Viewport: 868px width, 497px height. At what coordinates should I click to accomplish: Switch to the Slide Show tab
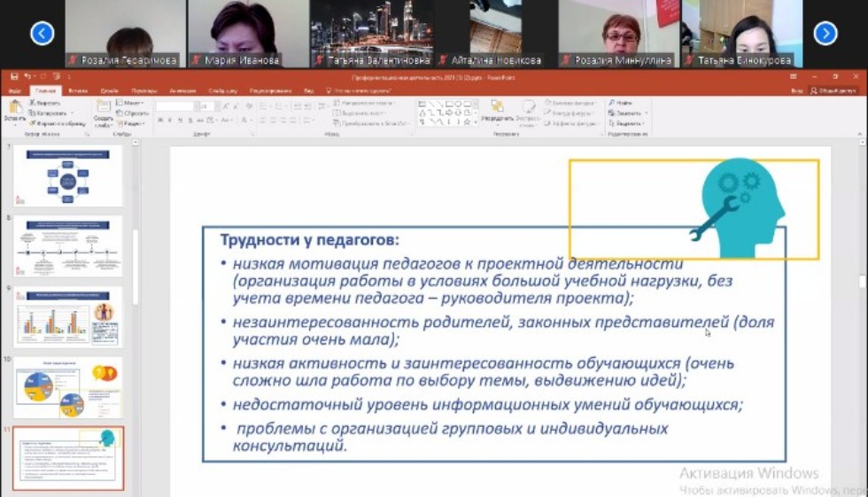click(x=222, y=90)
